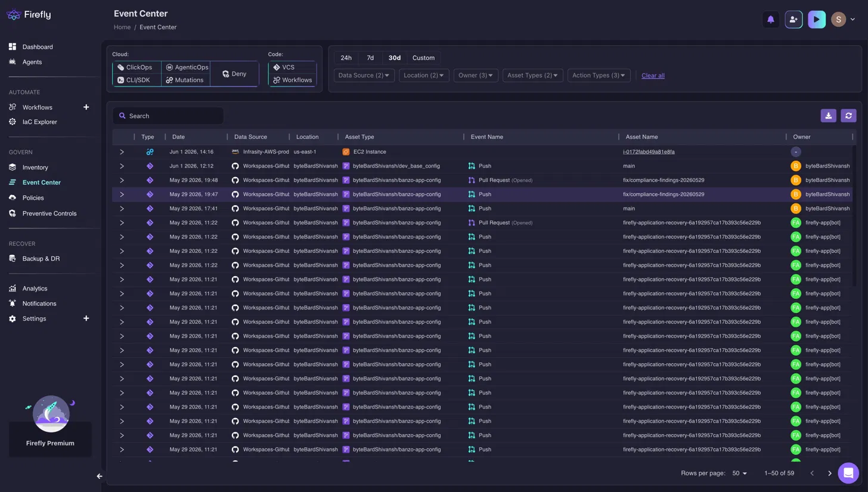Click the Search input field
The height and width of the screenshot is (492, 868).
pos(168,116)
